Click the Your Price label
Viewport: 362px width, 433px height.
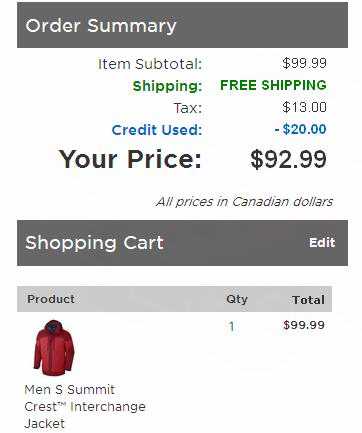130,159
